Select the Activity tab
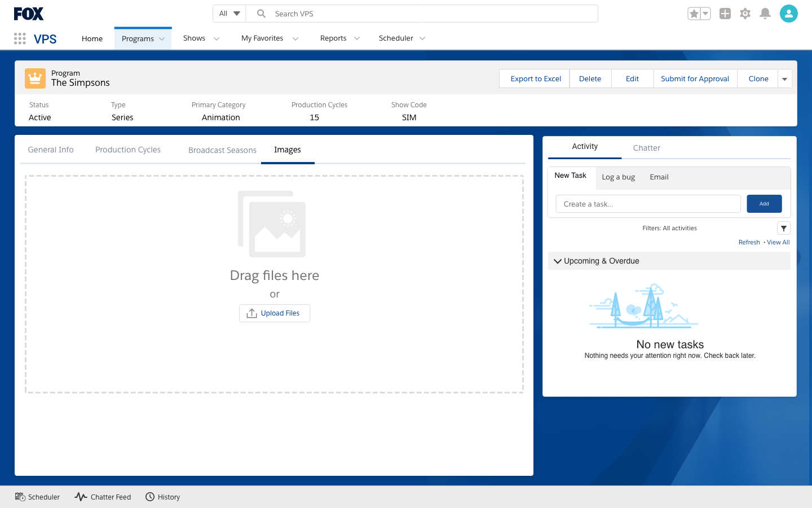 point(585,147)
